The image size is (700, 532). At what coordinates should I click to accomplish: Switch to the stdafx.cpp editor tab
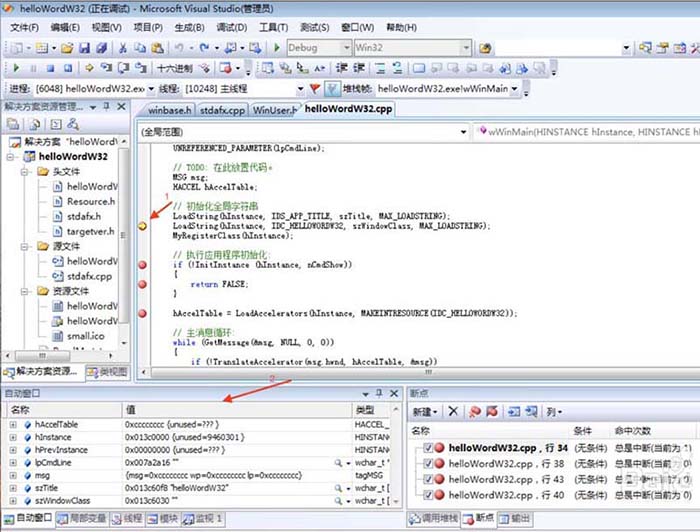[222, 110]
